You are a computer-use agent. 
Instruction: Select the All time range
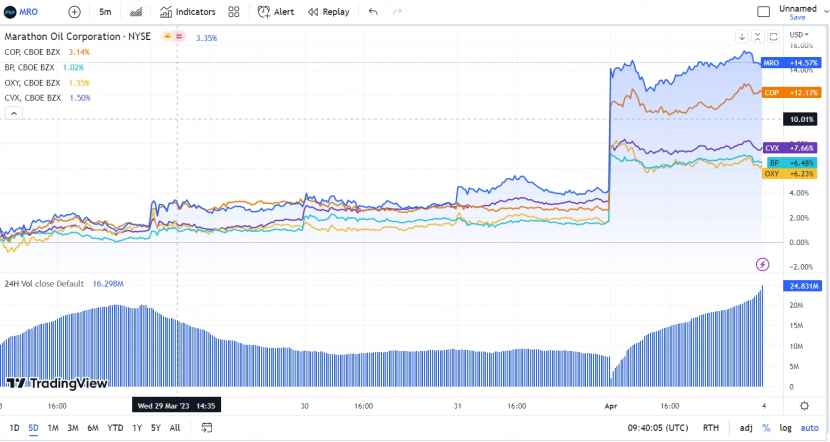click(x=175, y=428)
